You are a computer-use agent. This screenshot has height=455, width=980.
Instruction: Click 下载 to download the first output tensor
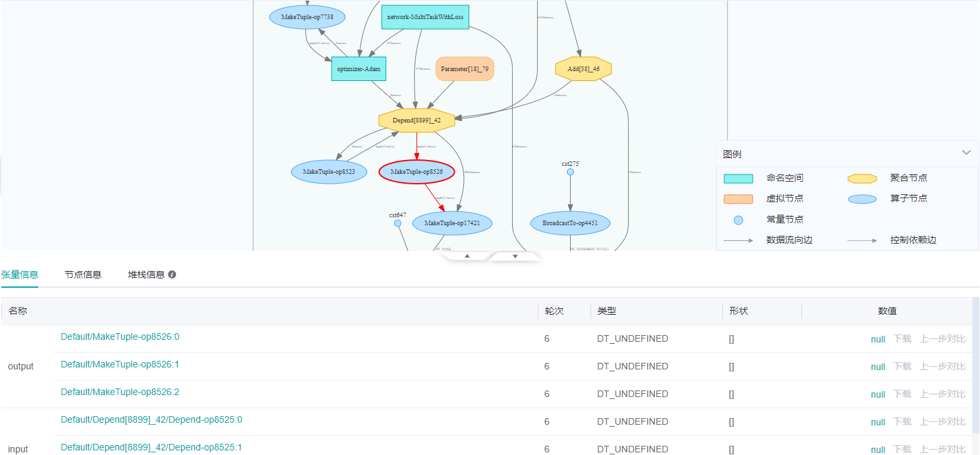902,338
